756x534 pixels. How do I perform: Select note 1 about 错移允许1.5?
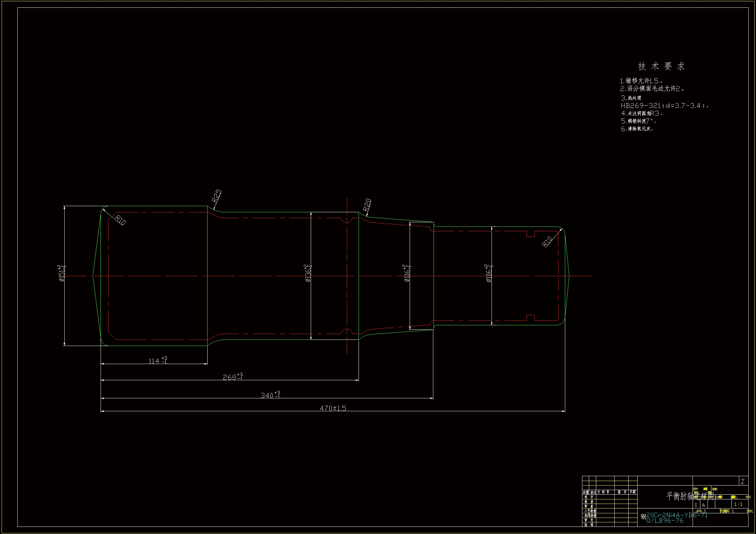point(641,81)
